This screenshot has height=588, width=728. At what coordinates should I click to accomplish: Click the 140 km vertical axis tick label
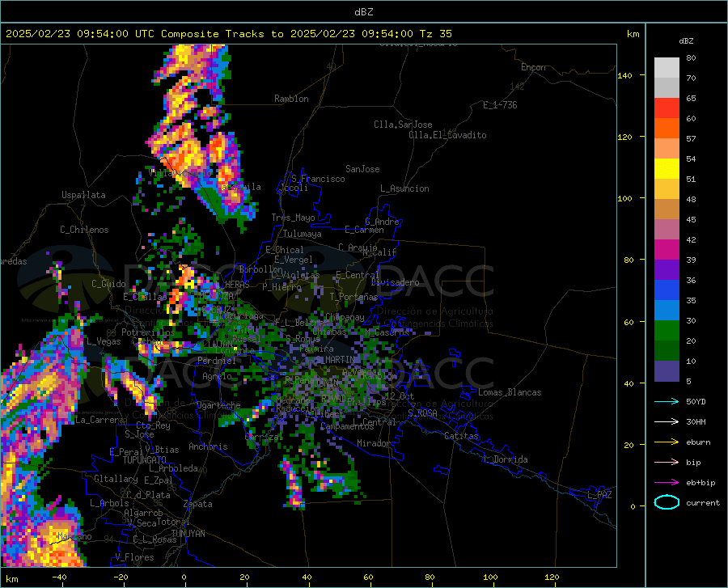(624, 76)
